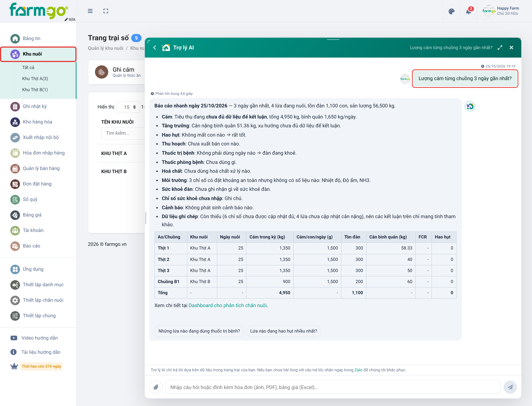Toggle fullscreen mode icon in header
The width and height of the screenshot is (532, 406).
point(106,11)
